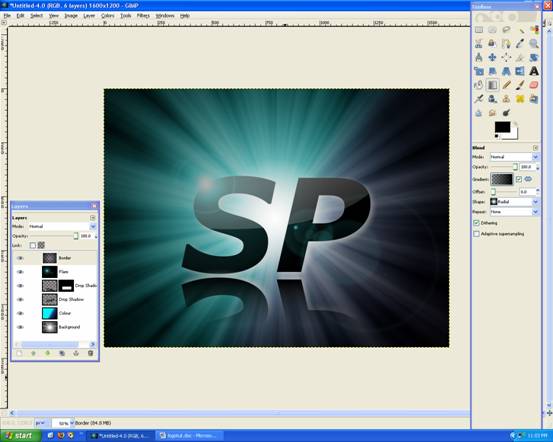Select the Text tool

click(534, 71)
